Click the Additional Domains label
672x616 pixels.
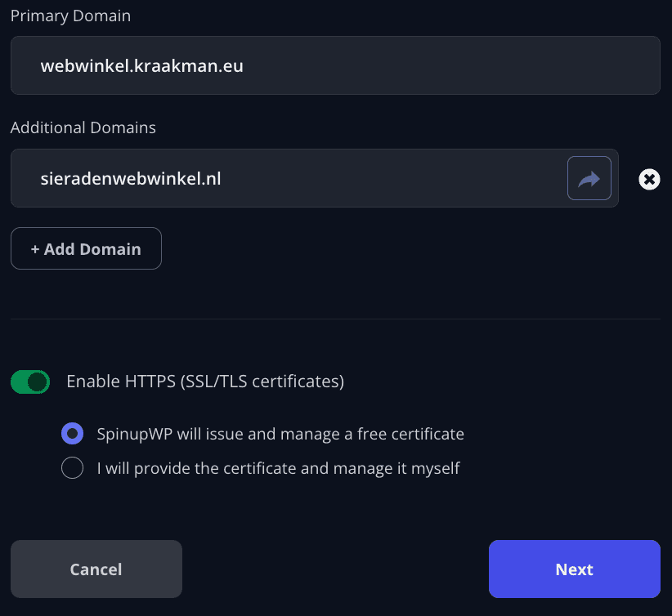pos(83,127)
